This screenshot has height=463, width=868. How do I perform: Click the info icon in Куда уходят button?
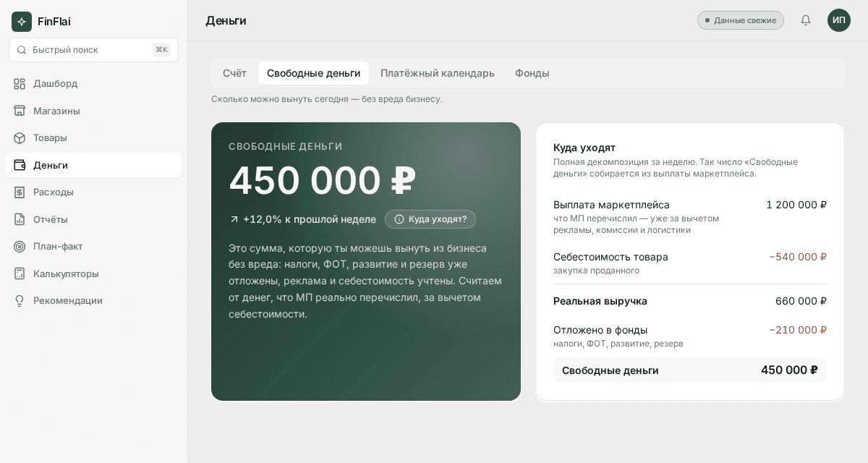(399, 219)
